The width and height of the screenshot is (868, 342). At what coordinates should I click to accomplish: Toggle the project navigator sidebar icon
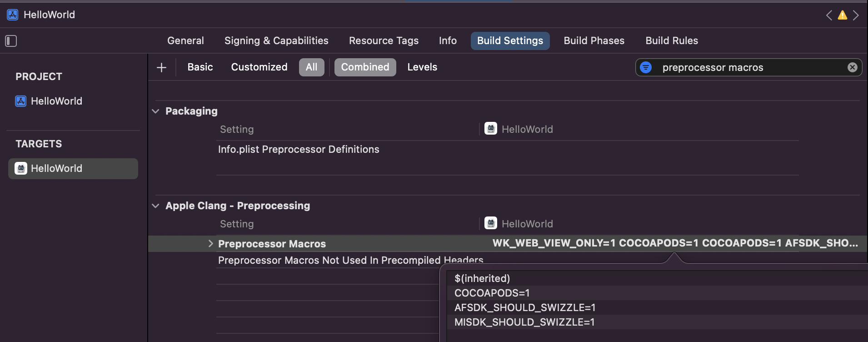point(11,41)
